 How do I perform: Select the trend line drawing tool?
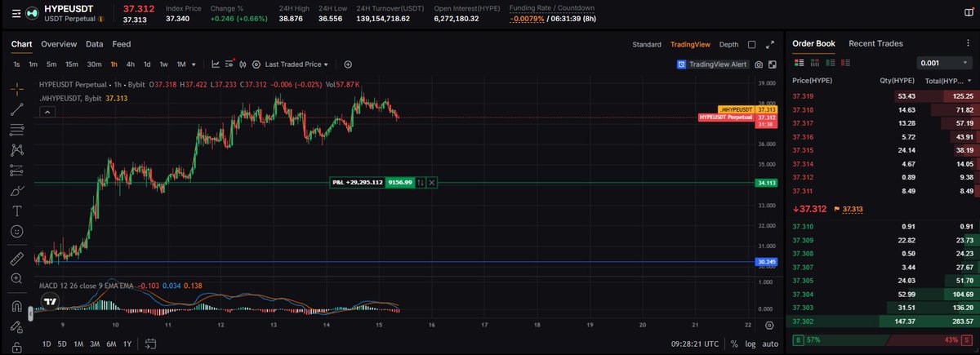(16, 109)
